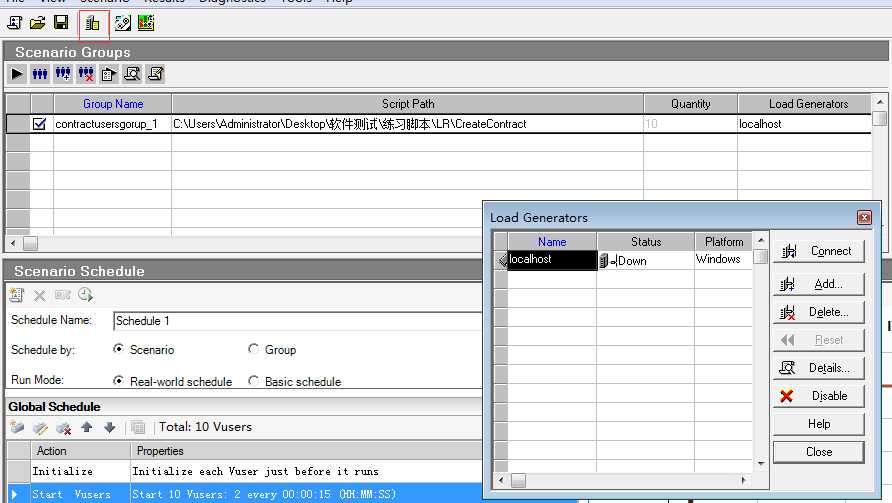Click the Delete... button in Load Generators
The height and width of the screenshot is (503, 892).
coord(818,312)
